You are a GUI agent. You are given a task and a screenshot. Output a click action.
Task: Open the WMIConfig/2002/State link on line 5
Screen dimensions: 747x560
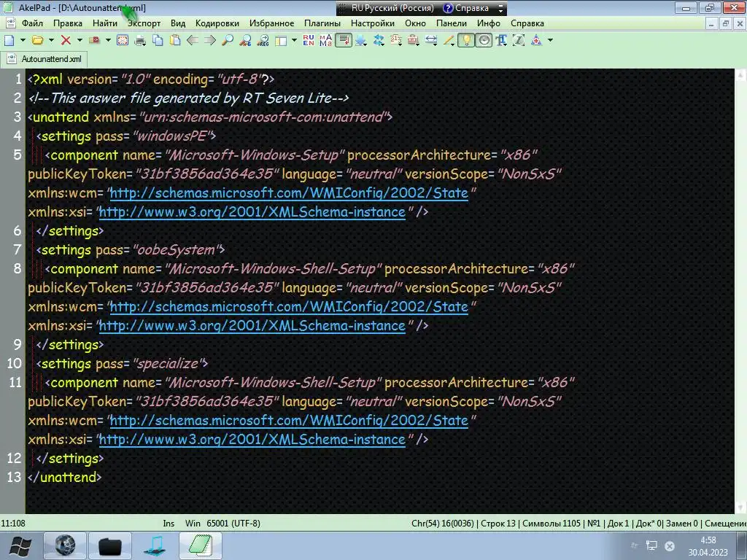coord(289,192)
